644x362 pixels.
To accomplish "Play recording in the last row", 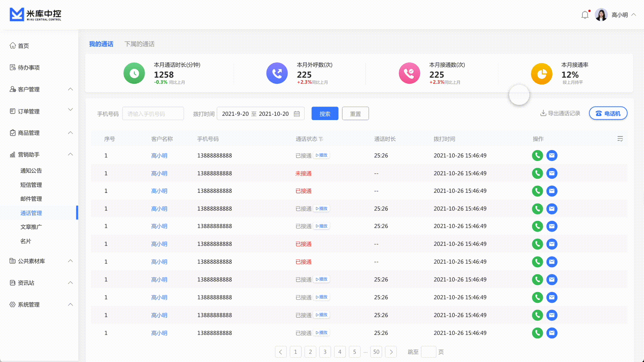I will pyautogui.click(x=322, y=332).
